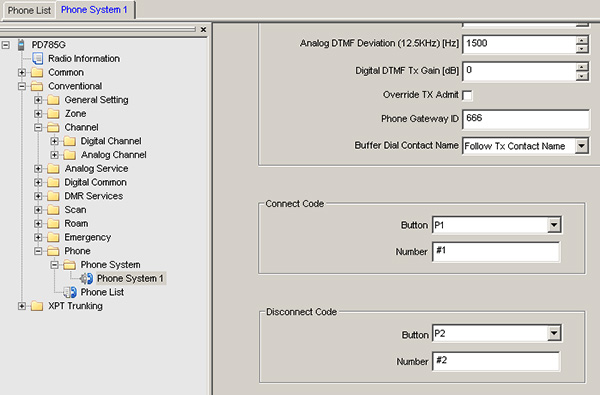Screen dimensions: 600x395
Task: Click the Phone folder icon
Action: (53, 251)
